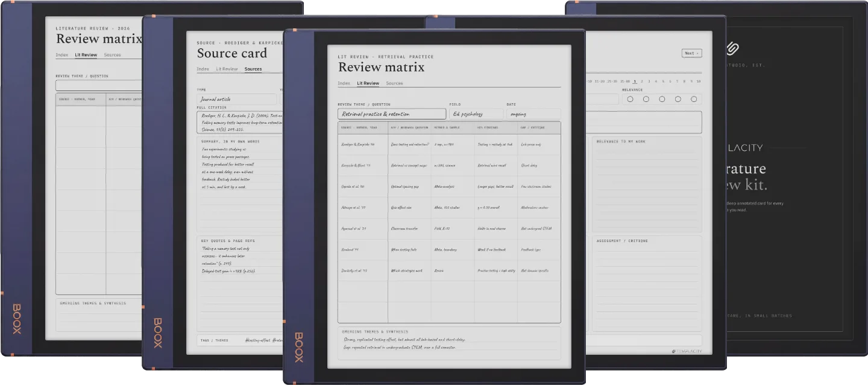Select the second Relevance rating circle
The width and height of the screenshot is (868, 385).
(646, 99)
